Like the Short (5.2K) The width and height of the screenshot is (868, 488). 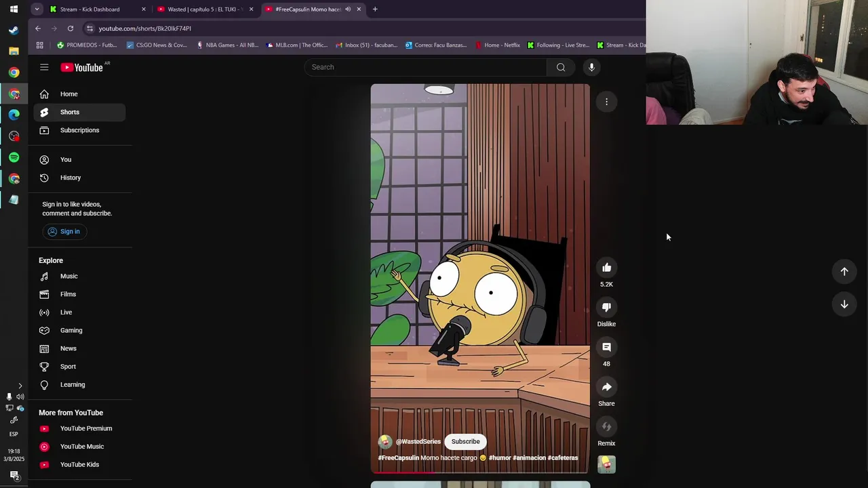[606, 268]
